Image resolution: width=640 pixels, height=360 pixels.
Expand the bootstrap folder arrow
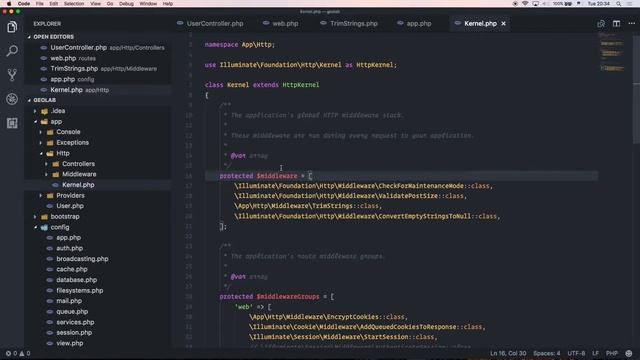[35, 217]
